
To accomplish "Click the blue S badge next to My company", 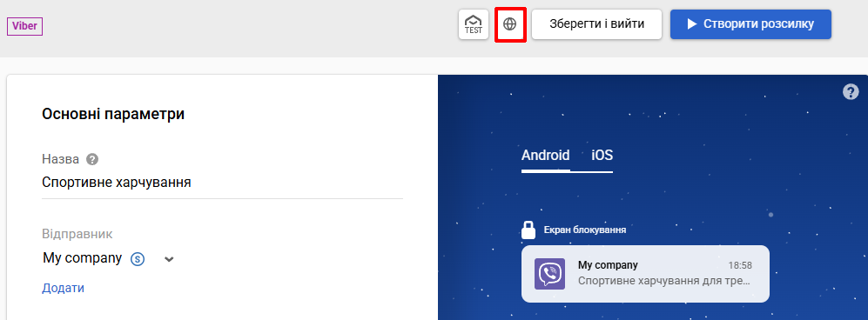I will (138, 258).
